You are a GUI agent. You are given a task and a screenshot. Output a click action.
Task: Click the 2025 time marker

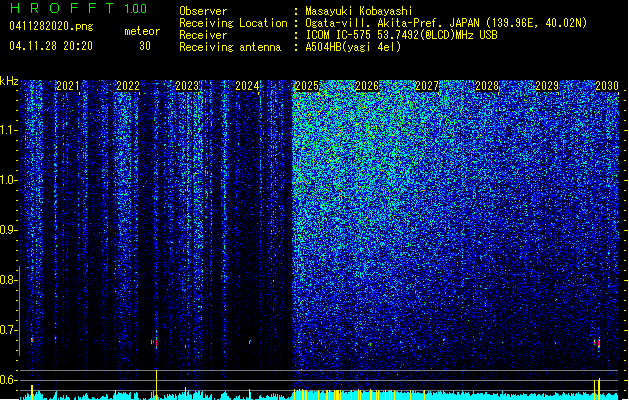(x=307, y=86)
